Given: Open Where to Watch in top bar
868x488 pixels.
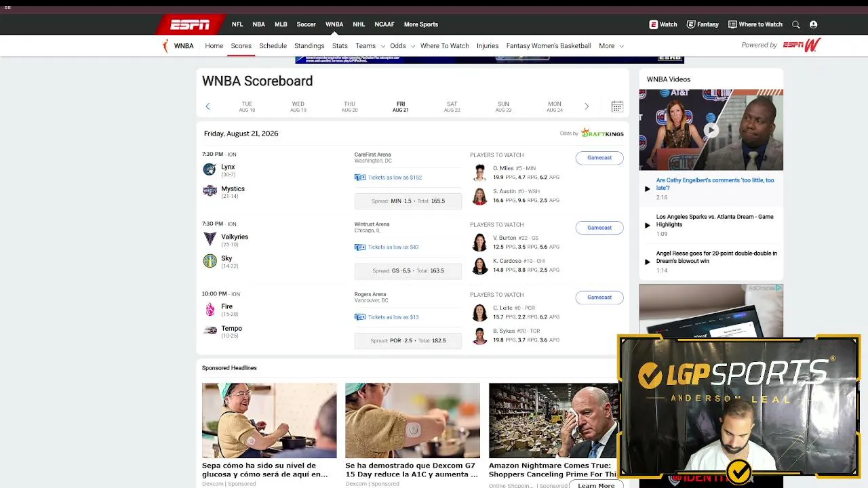Looking at the screenshot, I should point(755,24).
